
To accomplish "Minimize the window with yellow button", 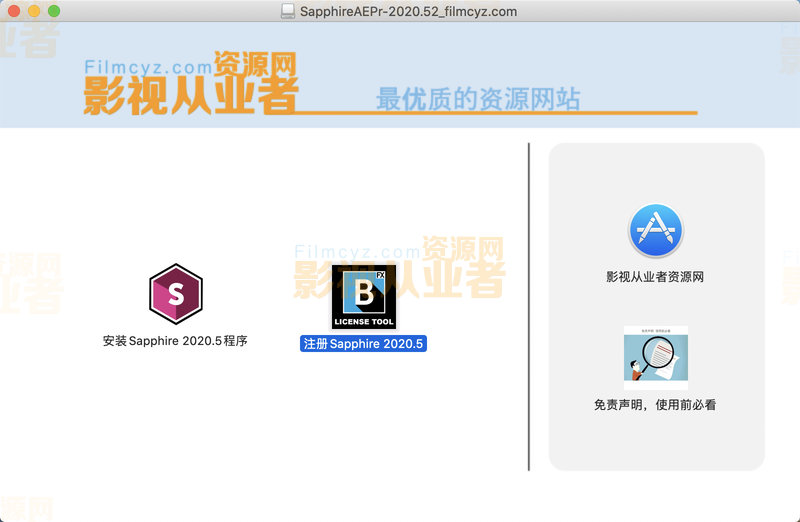I will point(34,11).
